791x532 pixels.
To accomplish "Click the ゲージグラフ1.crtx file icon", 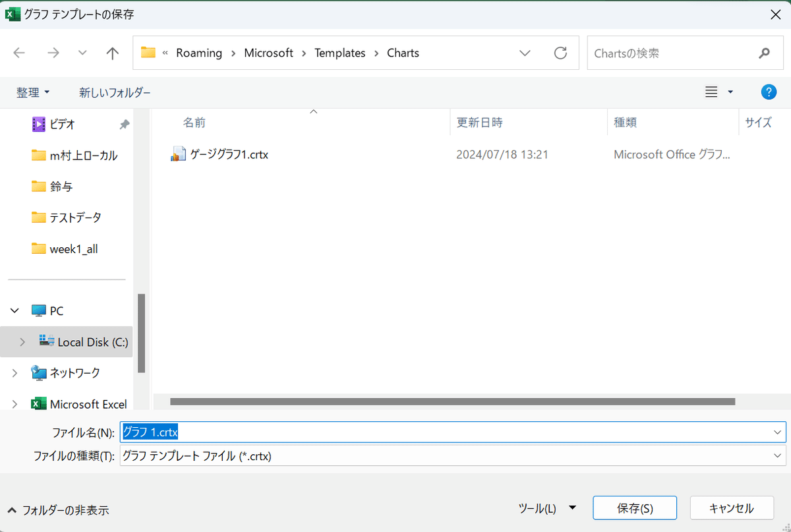I will click(178, 155).
